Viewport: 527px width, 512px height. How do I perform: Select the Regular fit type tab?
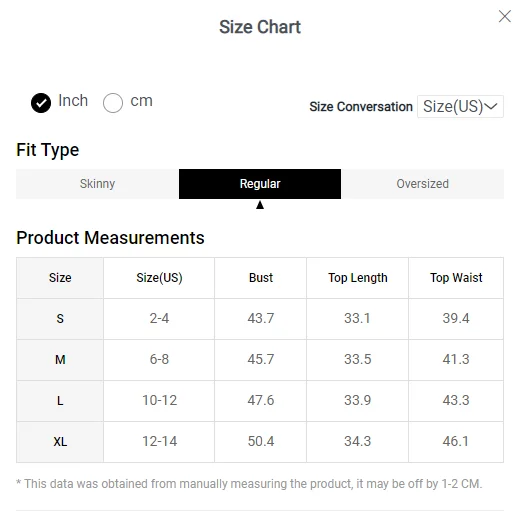[x=260, y=184]
